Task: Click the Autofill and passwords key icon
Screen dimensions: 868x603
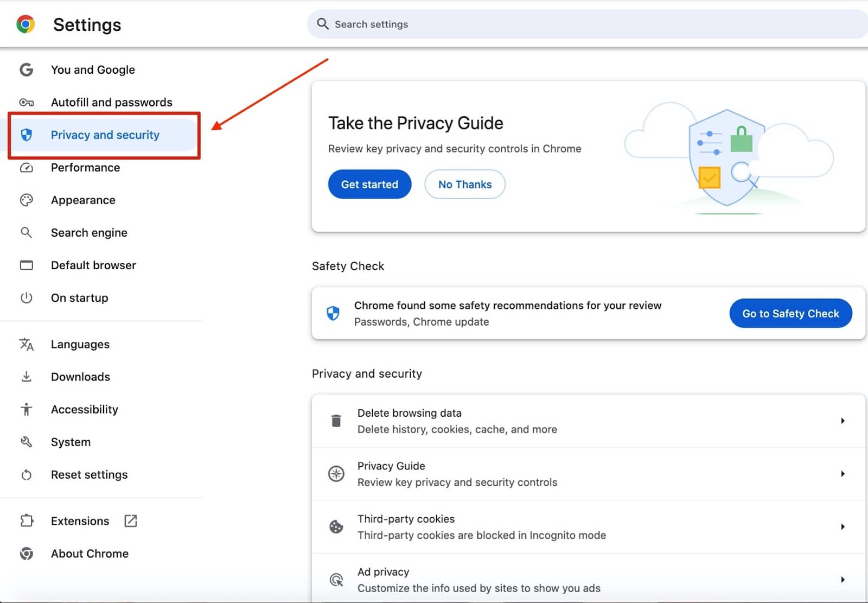Action: click(x=26, y=103)
